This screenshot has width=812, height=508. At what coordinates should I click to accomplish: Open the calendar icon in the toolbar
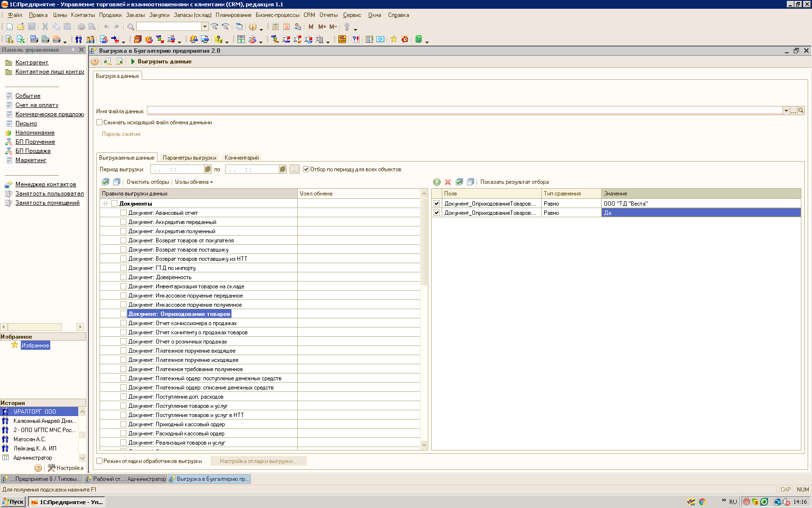(x=286, y=27)
